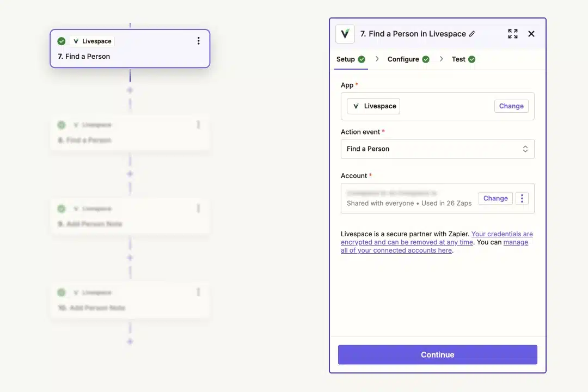This screenshot has width=588, height=392.
Task: Click the Livespace app chip in App field
Action: pyautogui.click(x=373, y=106)
